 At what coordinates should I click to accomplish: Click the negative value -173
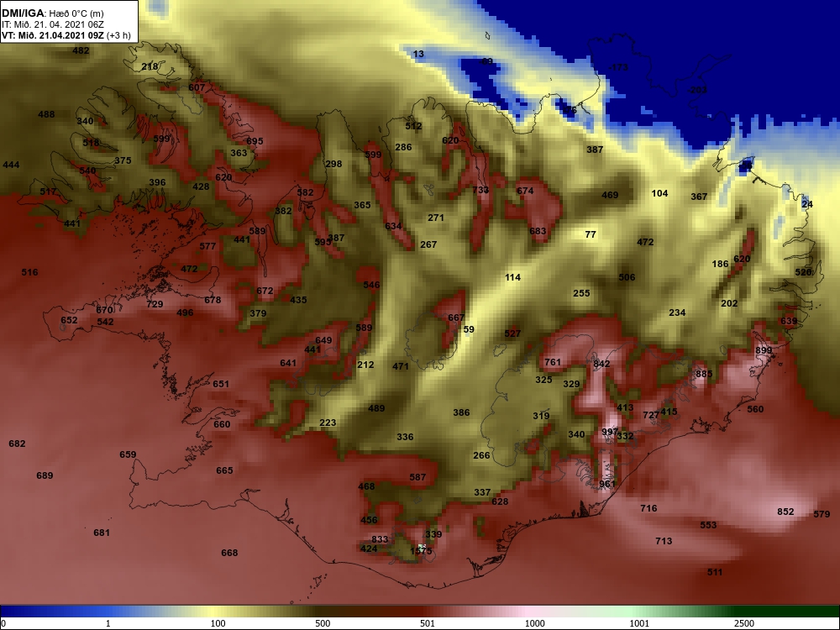(x=617, y=67)
